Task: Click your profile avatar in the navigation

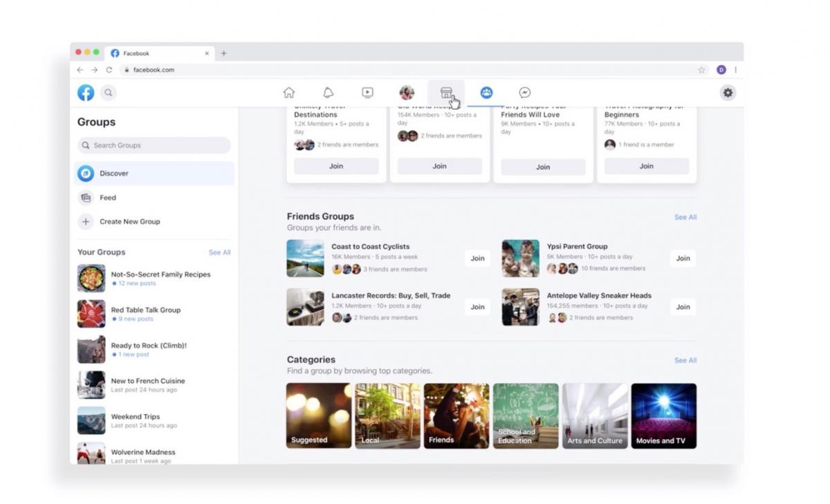Action: point(407,92)
